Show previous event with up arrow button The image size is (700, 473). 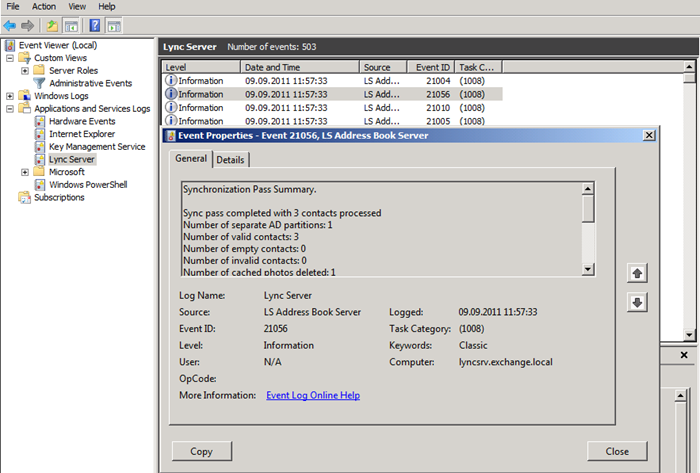637,273
